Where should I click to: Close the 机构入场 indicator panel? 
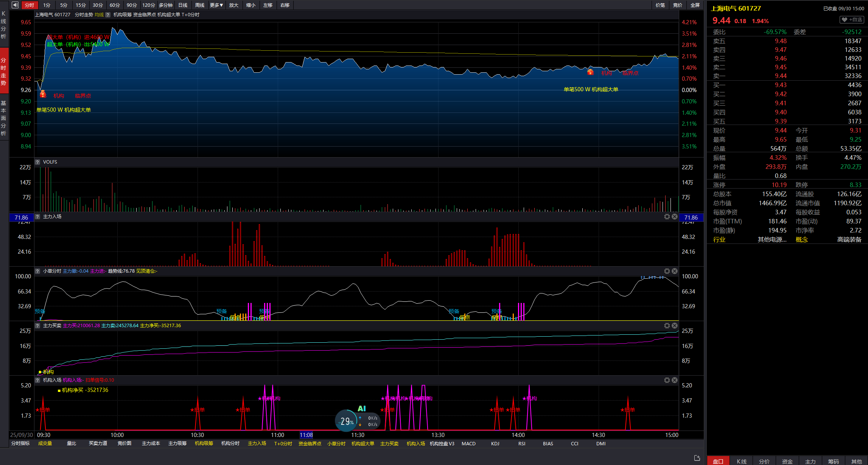click(675, 380)
